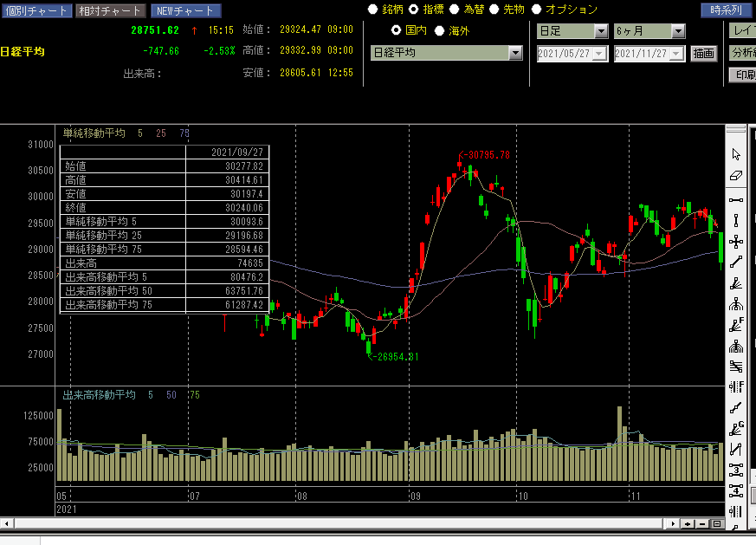Image resolution: width=756 pixels, height=545 pixels.
Task: Click the horizontal scrollbar track below chart
Action: (x=346, y=523)
